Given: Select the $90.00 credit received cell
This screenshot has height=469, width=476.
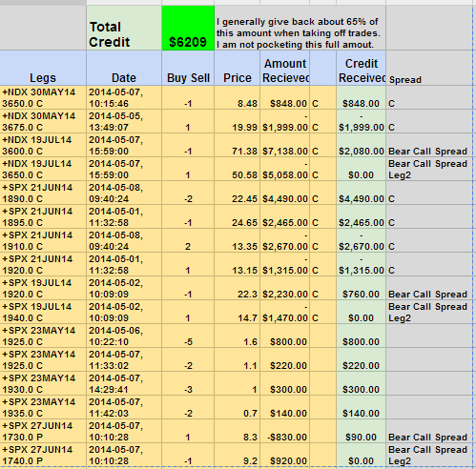Looking at the screenshot, I should [362, 431].
